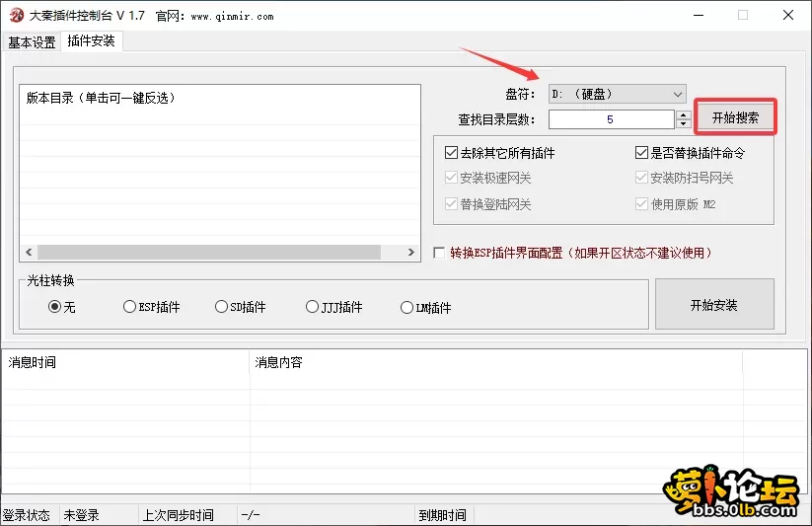Click the 登录状态 status bar label
Image resolution: width=812 pixels, height=526 pixels.
point(27,515)
